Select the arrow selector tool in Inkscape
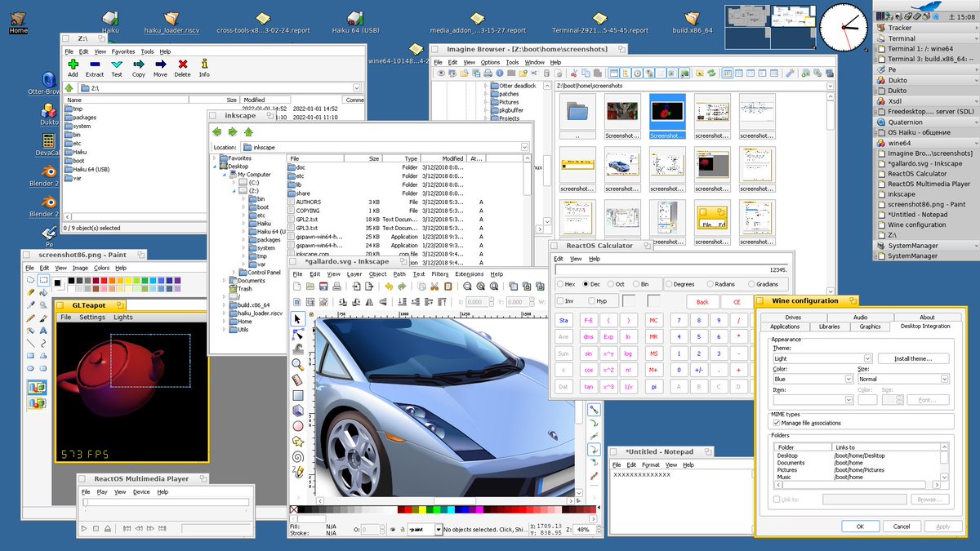This screenshot has height=551, width=980. pos(296,318)
